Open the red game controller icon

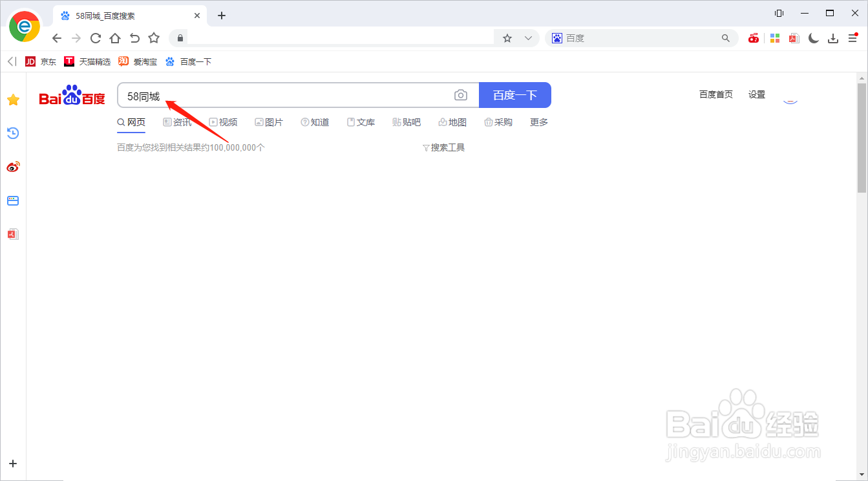click(754, 38)
